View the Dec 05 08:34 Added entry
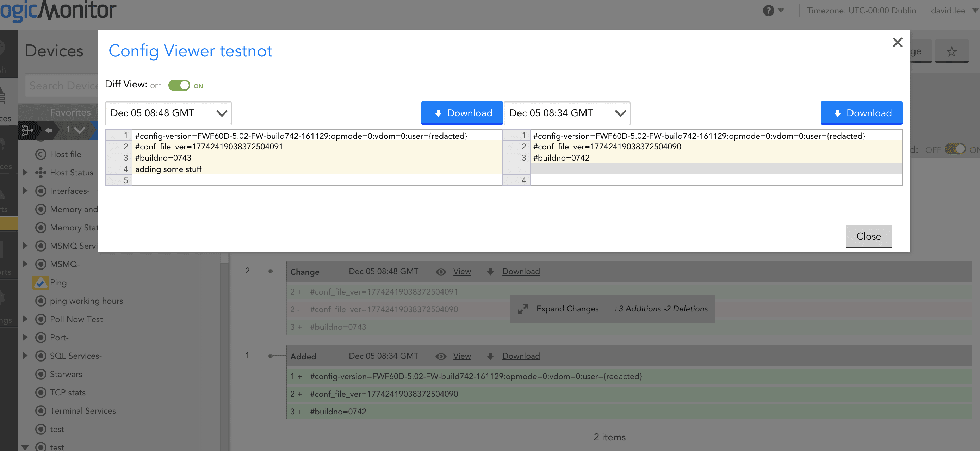 [x=462, y=356]
